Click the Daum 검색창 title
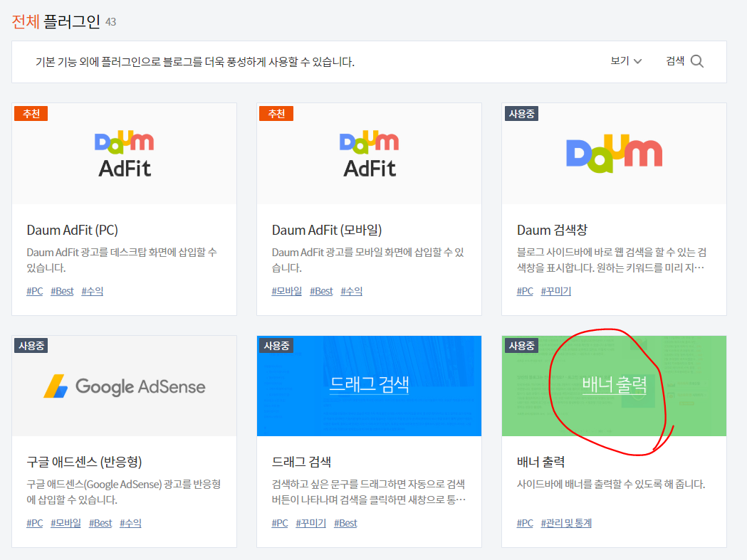Image resolution: width=747 pixels, height=560 pixels. (x=552, y=230)
